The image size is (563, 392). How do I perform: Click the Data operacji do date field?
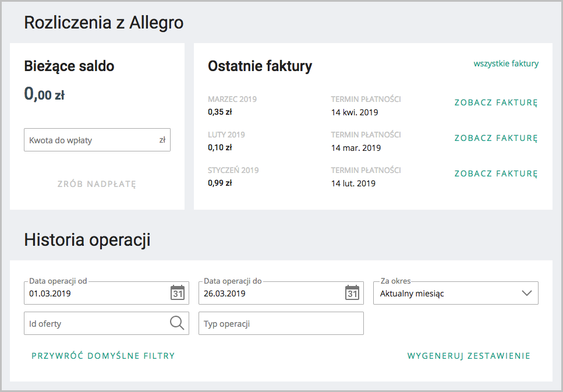coord(271,294)
